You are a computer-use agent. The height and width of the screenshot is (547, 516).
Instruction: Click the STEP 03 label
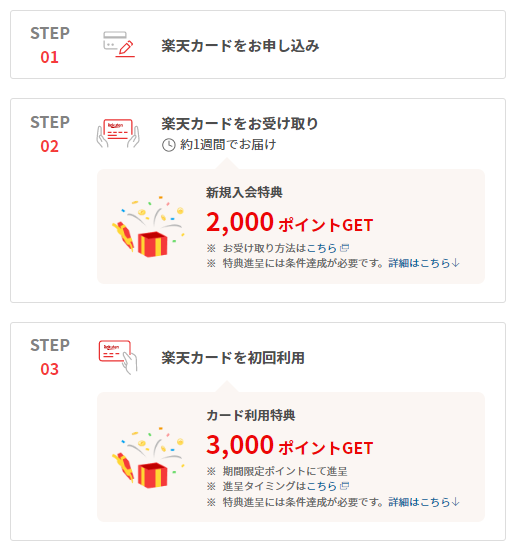click(x=50, y=357)
